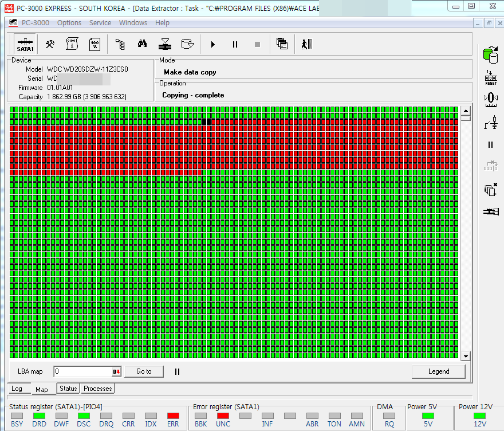504x431 pixels.
Task: Open the PC-3000 menu
Action: click(x=36, y=23)
